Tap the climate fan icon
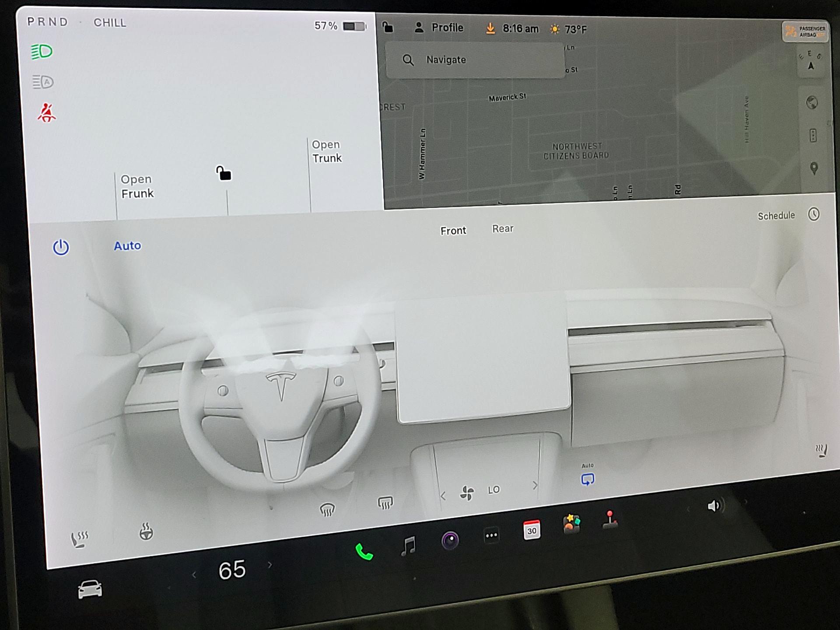Image resolution: width=840 pixels, height=630 pixels. click(x=467, y=493)
